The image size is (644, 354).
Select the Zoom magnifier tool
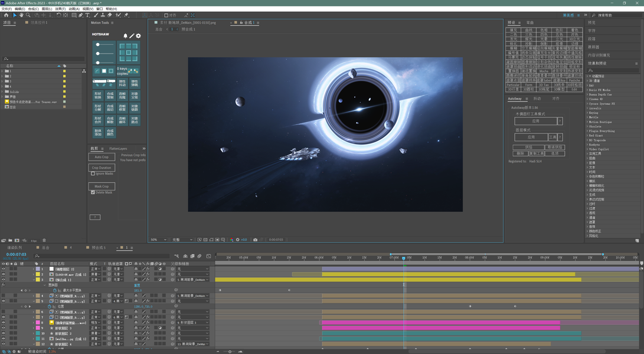pyautogui.click(x=28, y=15)
